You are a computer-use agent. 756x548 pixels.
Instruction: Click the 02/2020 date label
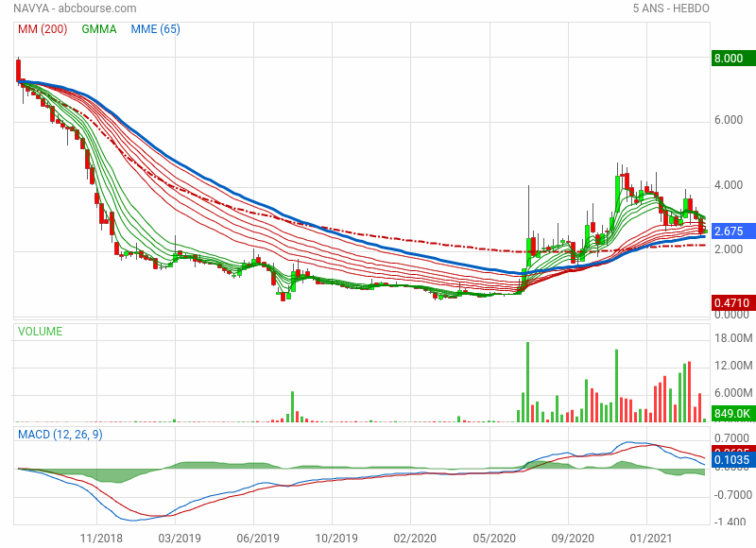415,538
